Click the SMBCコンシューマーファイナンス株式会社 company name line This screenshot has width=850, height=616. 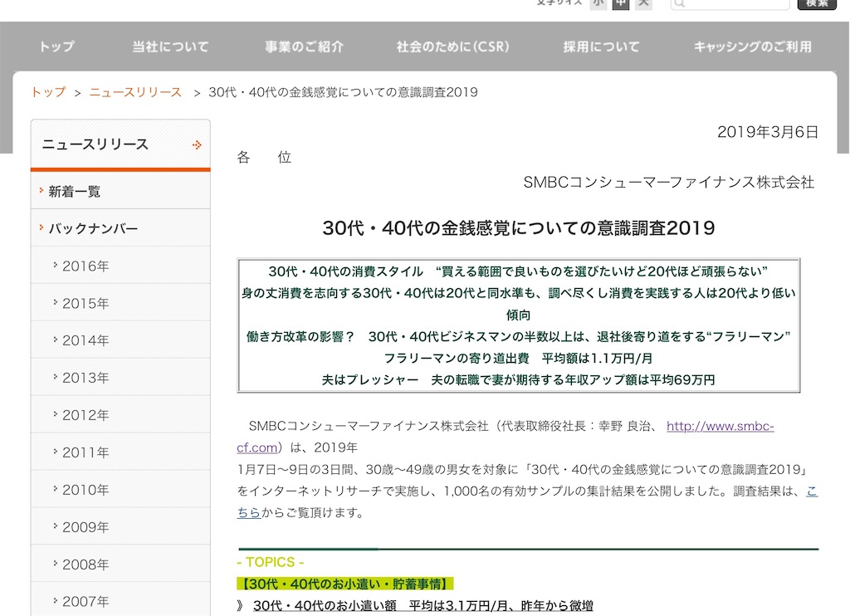coord(668,182)
